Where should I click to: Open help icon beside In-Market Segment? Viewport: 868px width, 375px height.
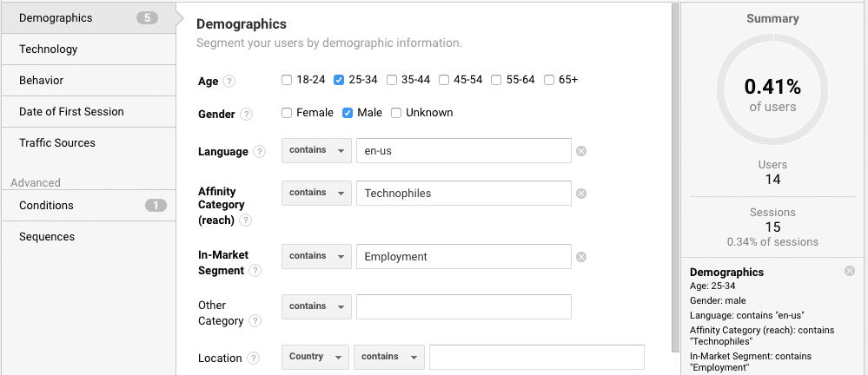[x=255, y=271]
